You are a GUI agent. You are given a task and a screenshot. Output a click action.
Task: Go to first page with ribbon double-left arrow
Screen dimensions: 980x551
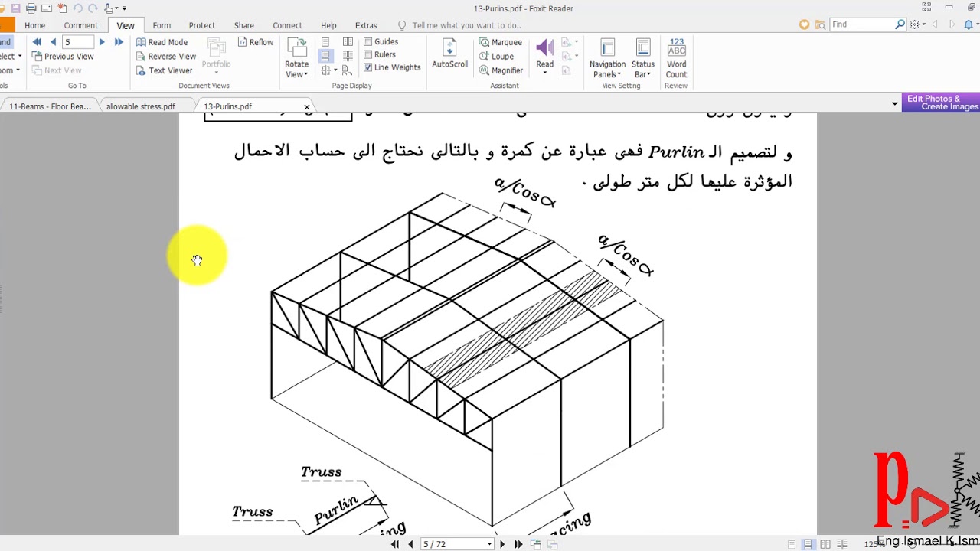tap(37, 42)
